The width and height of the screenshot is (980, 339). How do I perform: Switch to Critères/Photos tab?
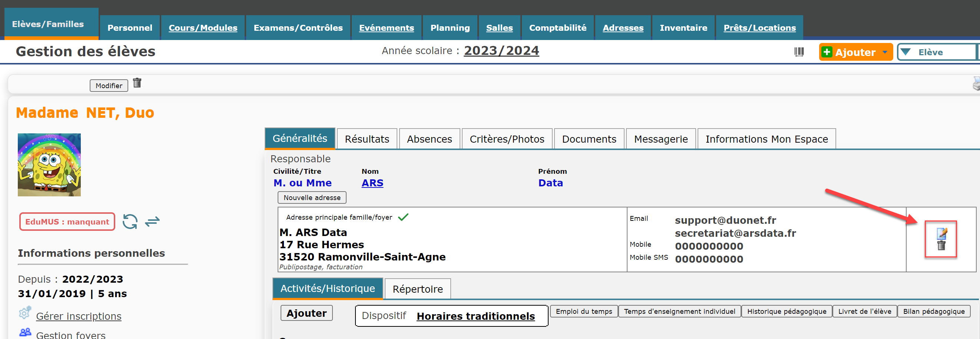coord(507,139)
